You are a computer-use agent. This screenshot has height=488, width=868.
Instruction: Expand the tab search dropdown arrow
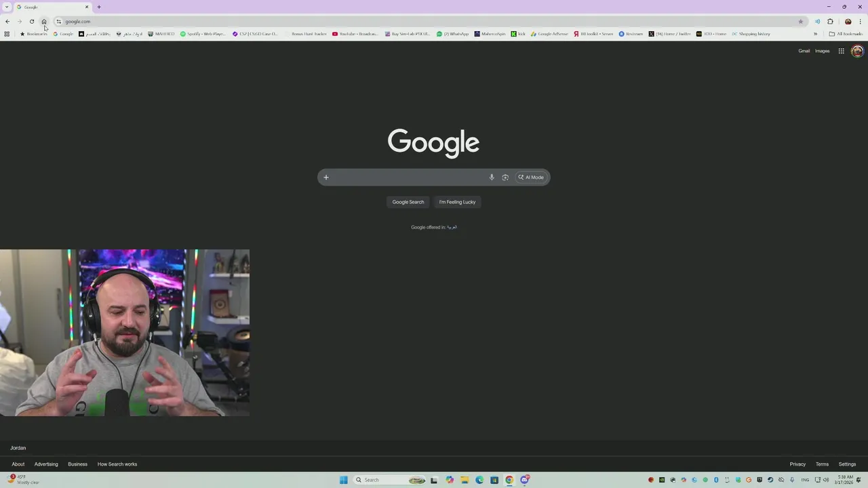(7, 7)
